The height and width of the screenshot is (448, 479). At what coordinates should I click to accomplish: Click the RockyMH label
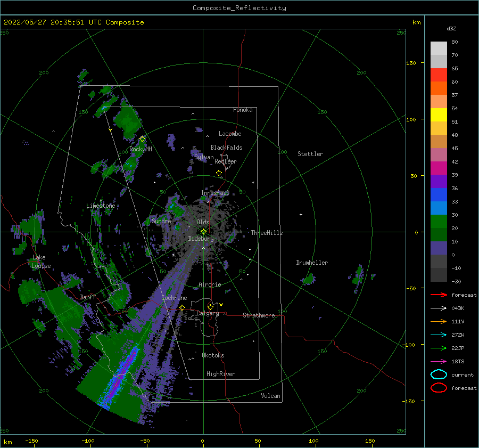(x=141, y=149)
